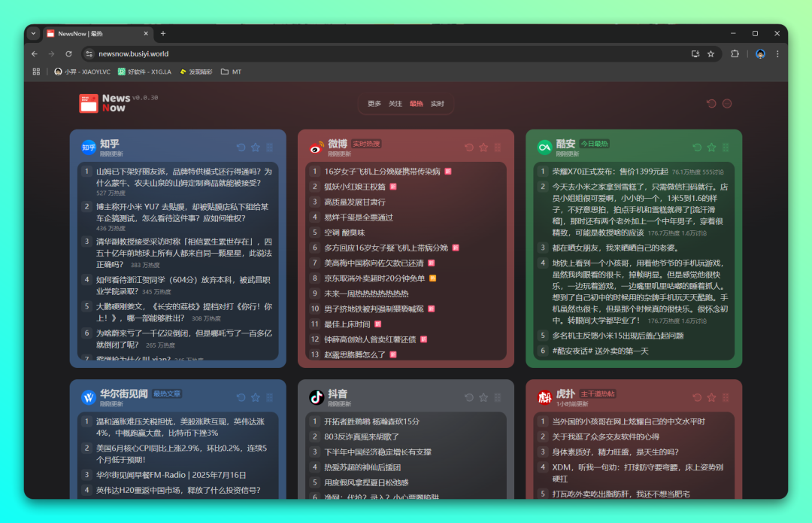
Task: Open 都在晒女朋友 item in 酷安
Action: point(615,248)
